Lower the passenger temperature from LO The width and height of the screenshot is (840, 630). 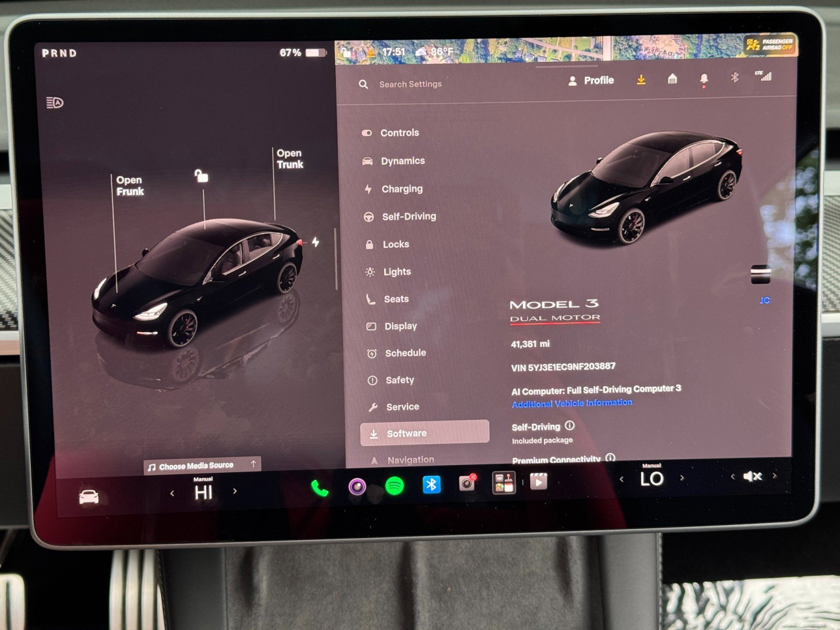(x=622, y=479)
